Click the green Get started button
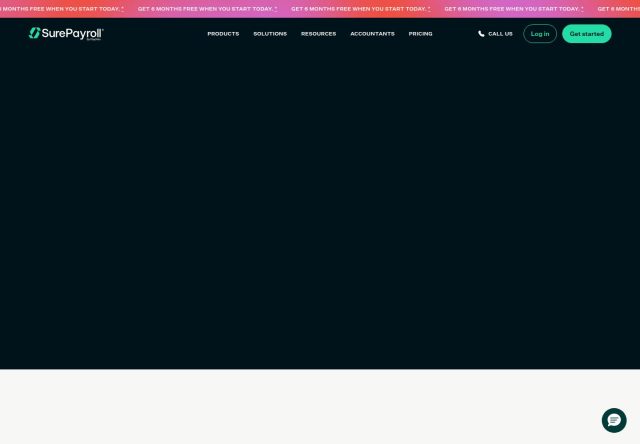The width and height of the screenshot is (640, 444). [x=587, y=34]
